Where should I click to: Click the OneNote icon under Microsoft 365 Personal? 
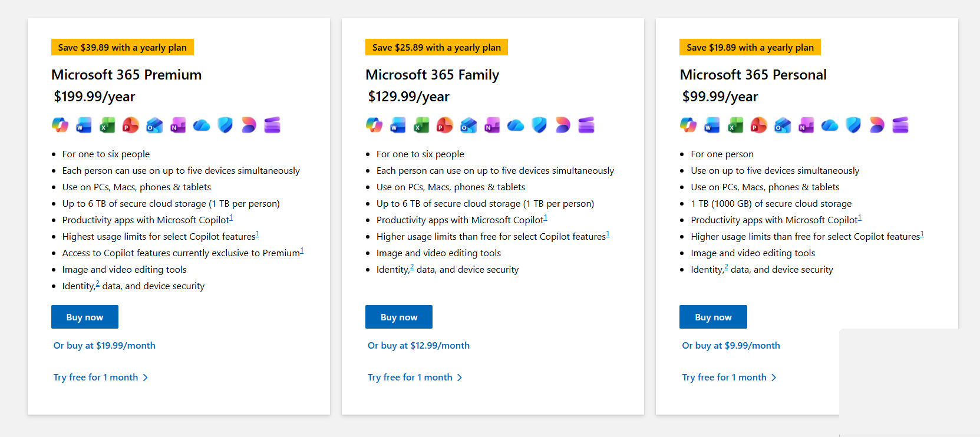click(806, 125)
